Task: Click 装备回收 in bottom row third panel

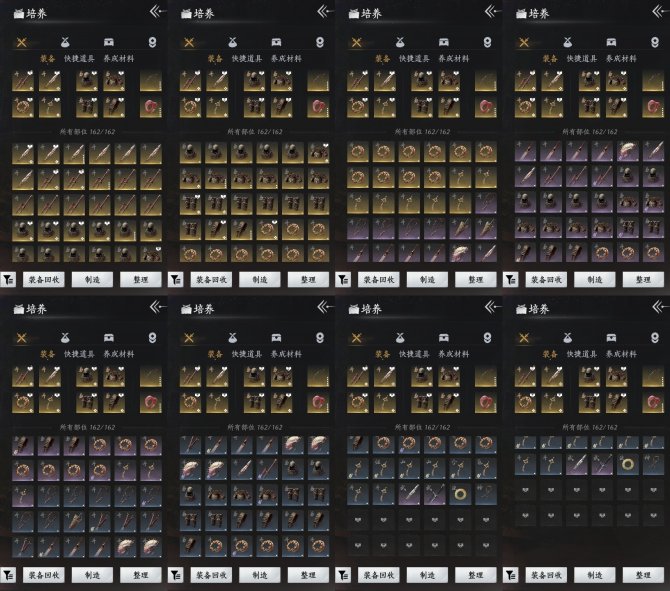Action: 379,575
